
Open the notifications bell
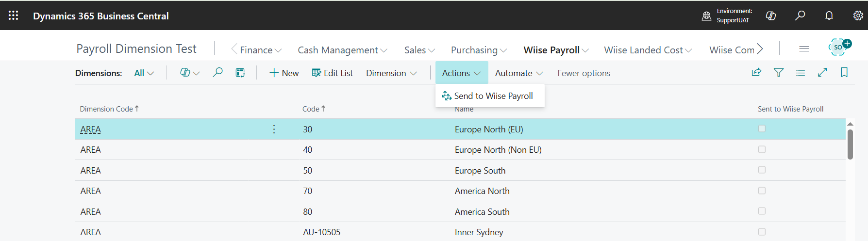point(829,16)
